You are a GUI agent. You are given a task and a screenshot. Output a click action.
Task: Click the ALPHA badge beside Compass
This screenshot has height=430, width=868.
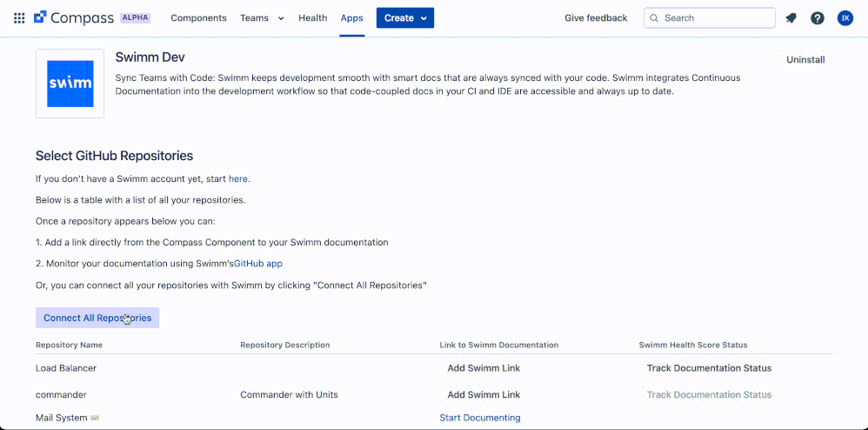click(x=135, y=17)
